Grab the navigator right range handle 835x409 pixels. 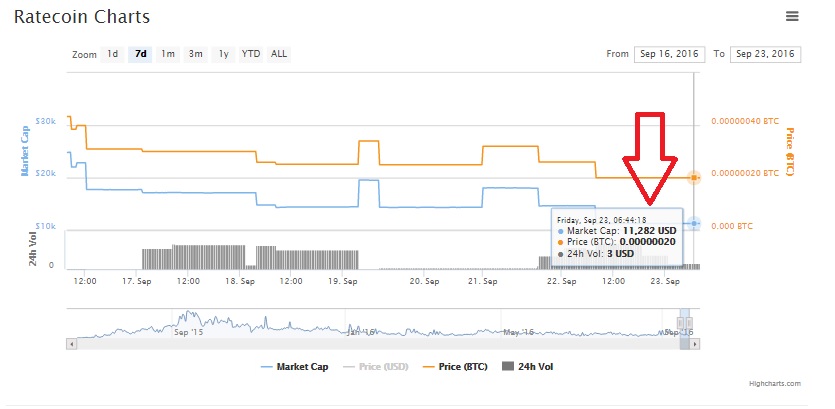690,323
